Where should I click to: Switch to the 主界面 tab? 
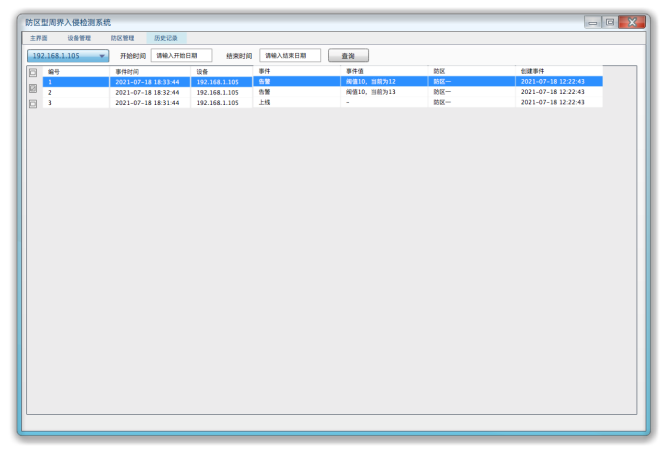(39, 38)
